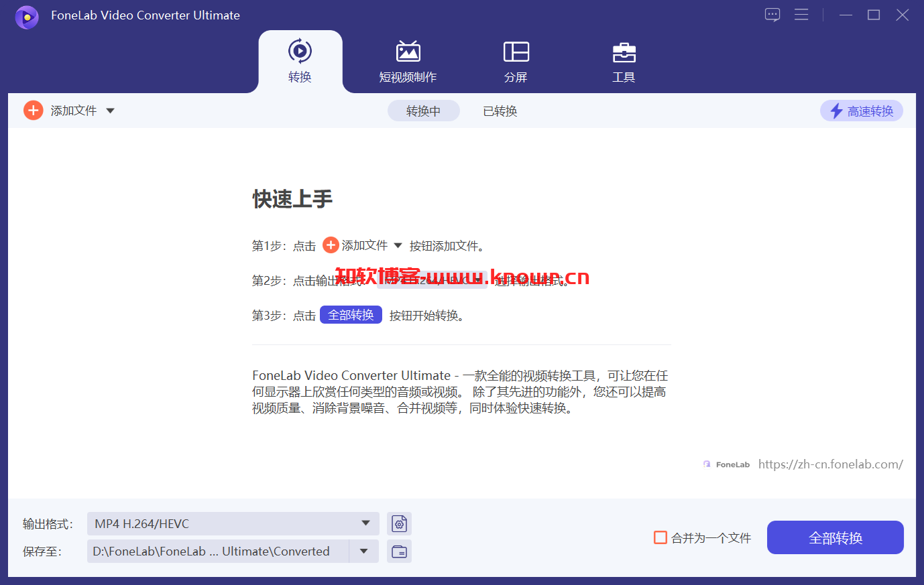The width and height of the screenshot is (924, 585).
Task: Click the 保存至: label
Action: click(x=42, y=551)
